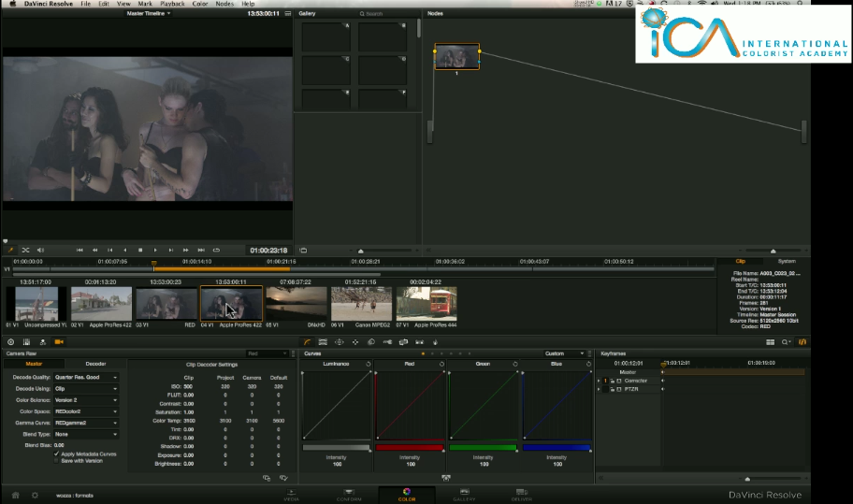853x504 pixels.
Task: Toggle auto-keyframe on PTZR track
Action: click(619, 389)
